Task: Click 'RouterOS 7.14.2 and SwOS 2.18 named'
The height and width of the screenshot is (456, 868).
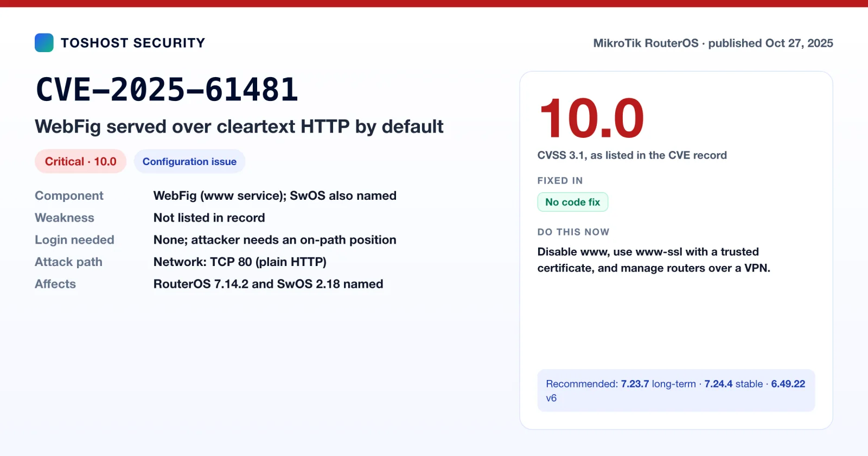Action: pos(269,284)
